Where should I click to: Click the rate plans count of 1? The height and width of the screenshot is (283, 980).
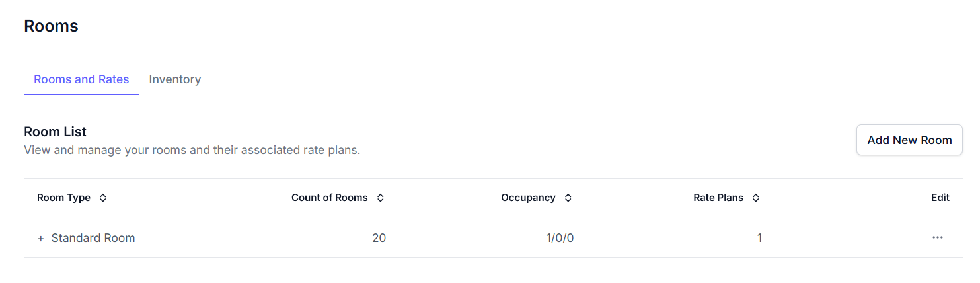(x=759, y=238)
